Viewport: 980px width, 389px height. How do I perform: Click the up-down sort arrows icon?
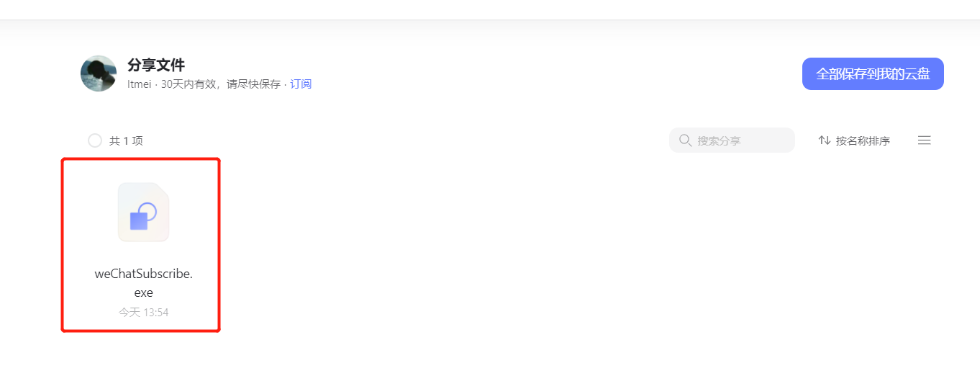tap(825, 140)
